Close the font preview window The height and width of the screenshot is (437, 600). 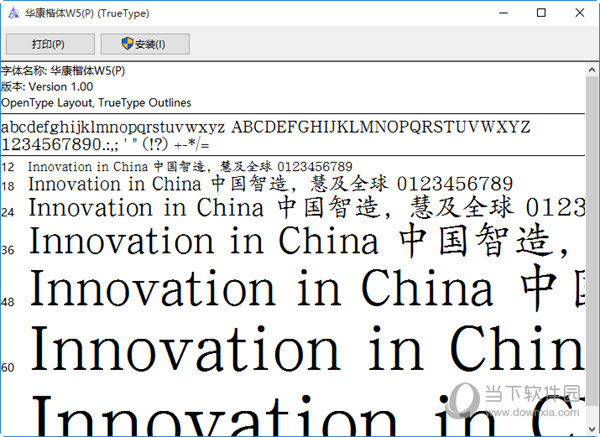[579, 13]
